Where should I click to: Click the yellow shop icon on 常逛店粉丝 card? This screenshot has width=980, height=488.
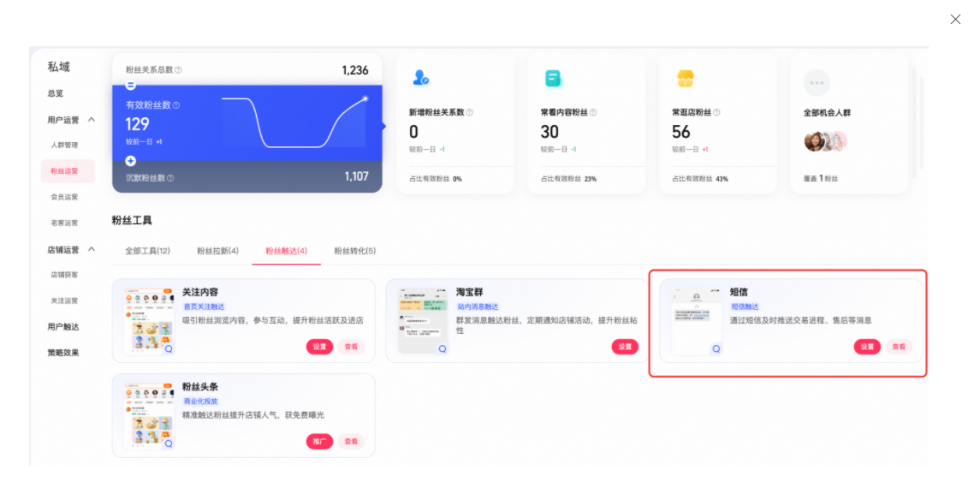686,79
